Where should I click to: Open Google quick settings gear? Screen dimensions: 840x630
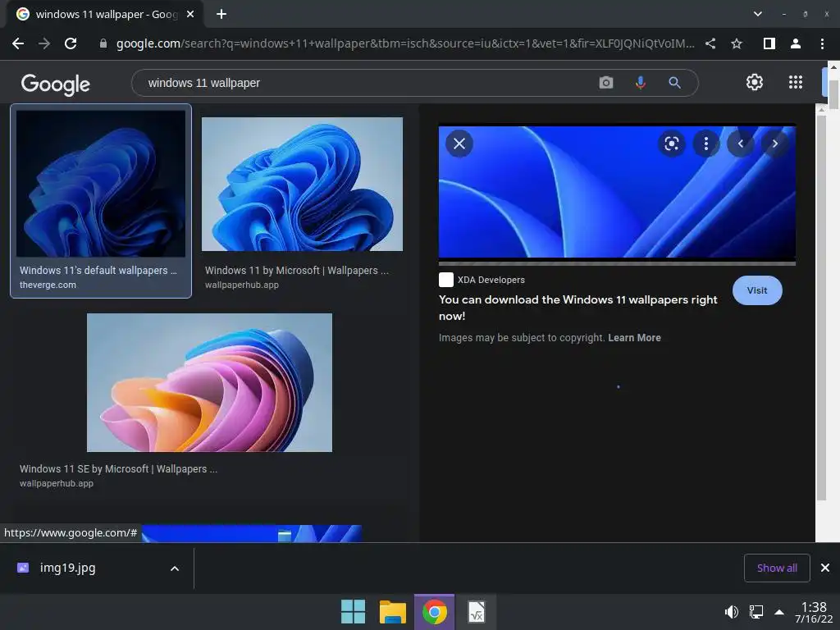755,82
